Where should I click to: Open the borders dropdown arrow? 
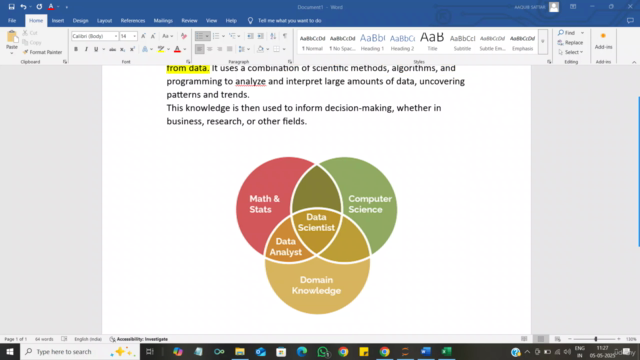pyautogui.click(x=284, y=49)
